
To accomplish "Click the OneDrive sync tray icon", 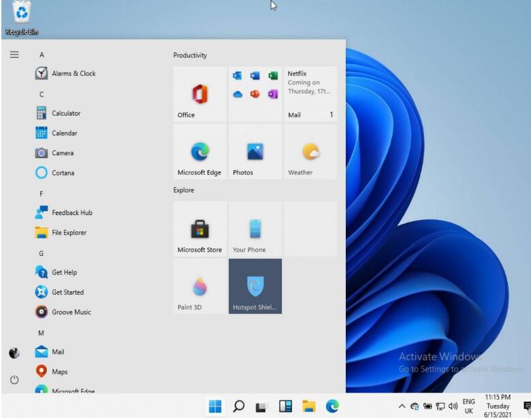I will click(415, 406).
